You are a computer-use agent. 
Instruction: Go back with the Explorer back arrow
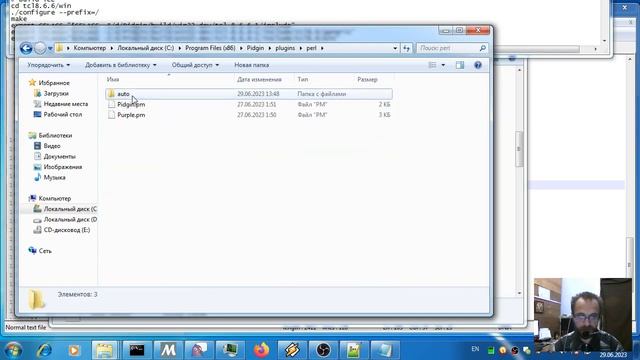click(x=26, y=49)
